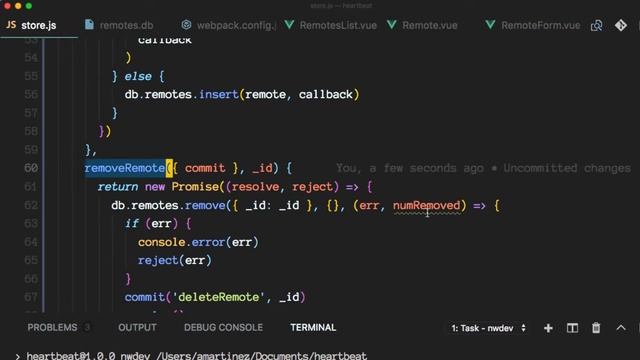Click the numRemoved parameter with warning underline

coord(426,205)
